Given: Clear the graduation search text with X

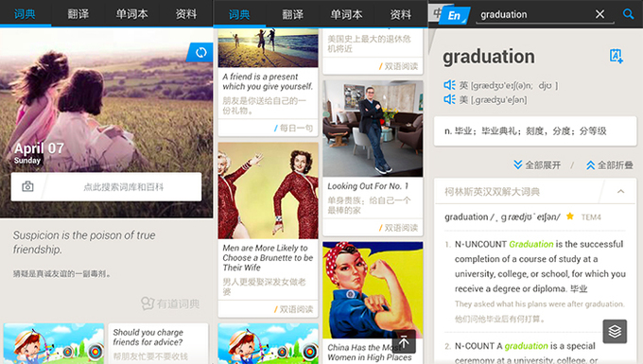Looking at the screenshot, I should coord(600,14).
